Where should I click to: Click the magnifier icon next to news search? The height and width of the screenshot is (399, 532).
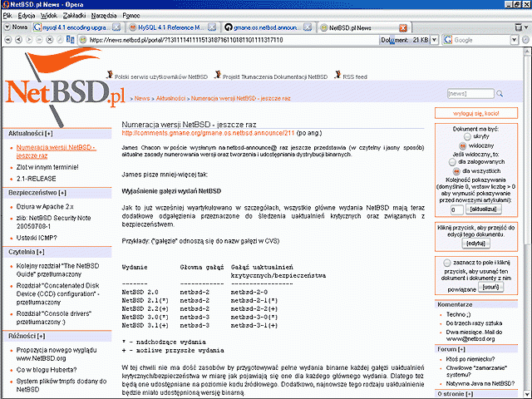click(500, 94)
